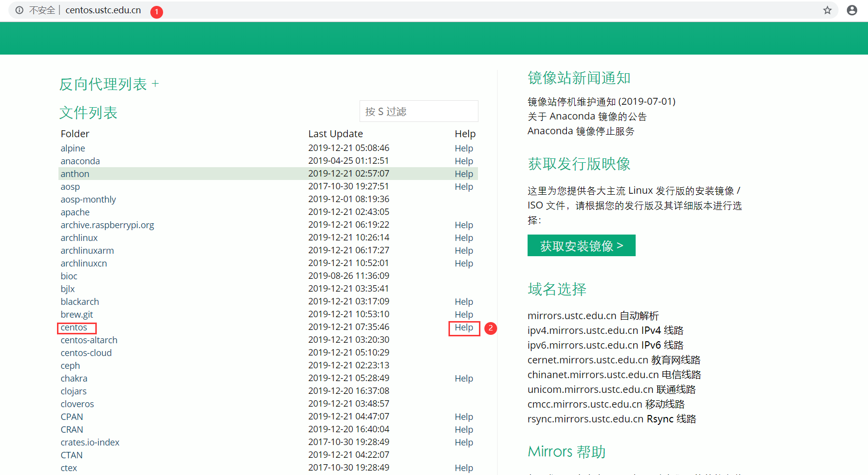Open the chakra folder
This screenshot has width=868, height=475.
(x=74, y=378)
